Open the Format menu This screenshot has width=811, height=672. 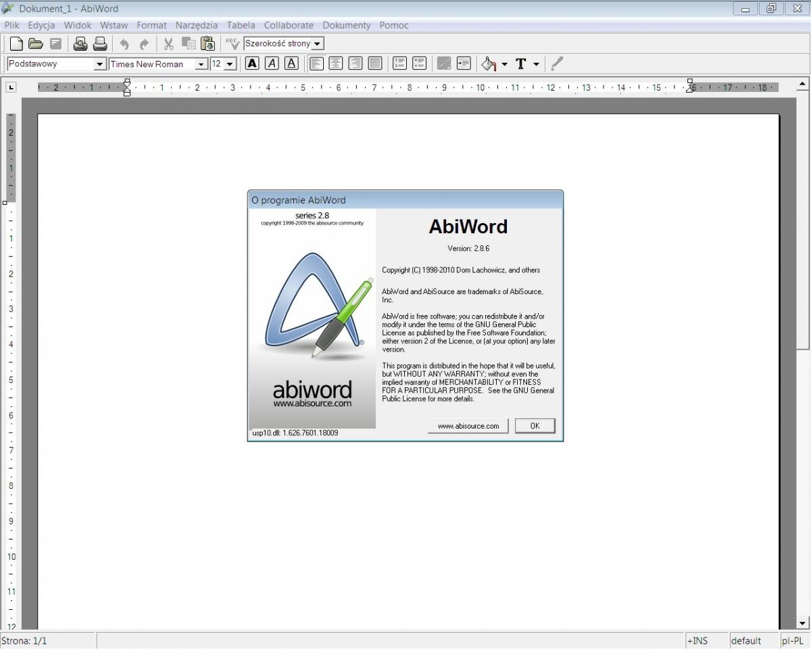151,25
